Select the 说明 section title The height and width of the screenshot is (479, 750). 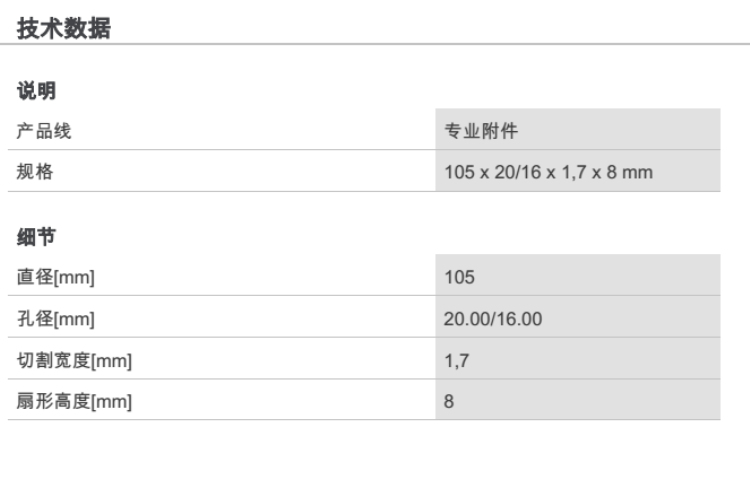tap(36, 91)
